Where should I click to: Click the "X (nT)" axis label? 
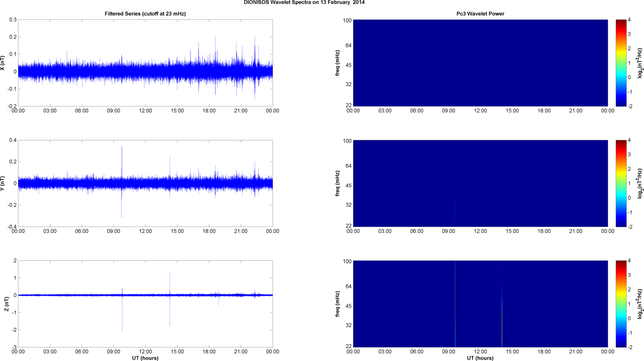tap(3, 63)
